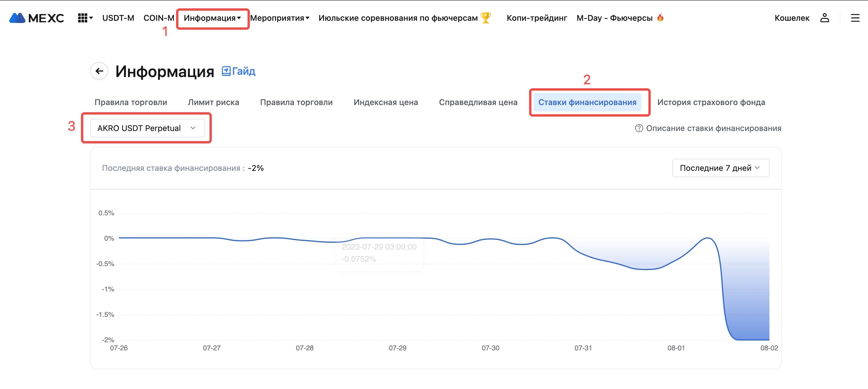Image resolution: width=868 pixels, height=389 pixels.
Task: Switch to Лимит риска tab
Action: pyautogui.click(x=213, y=102)
